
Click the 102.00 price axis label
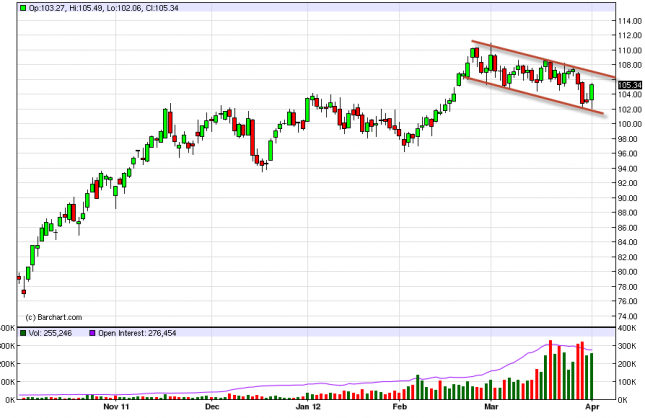[630, 109]
